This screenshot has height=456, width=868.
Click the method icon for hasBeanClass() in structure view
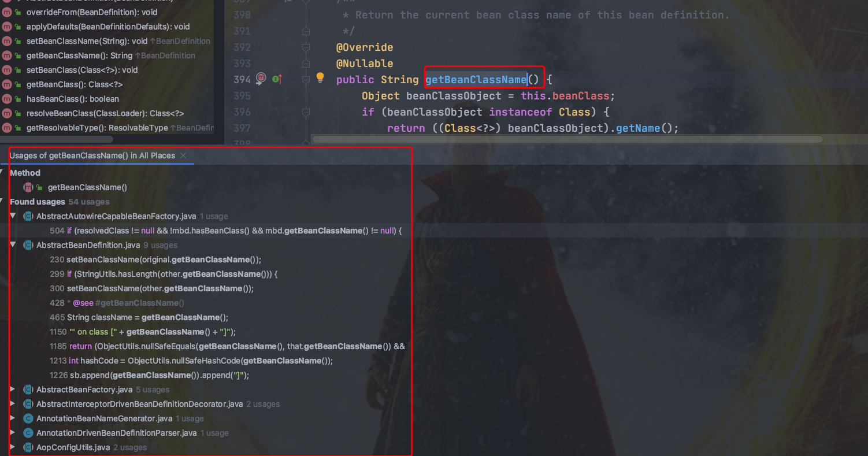pos(6,99)
